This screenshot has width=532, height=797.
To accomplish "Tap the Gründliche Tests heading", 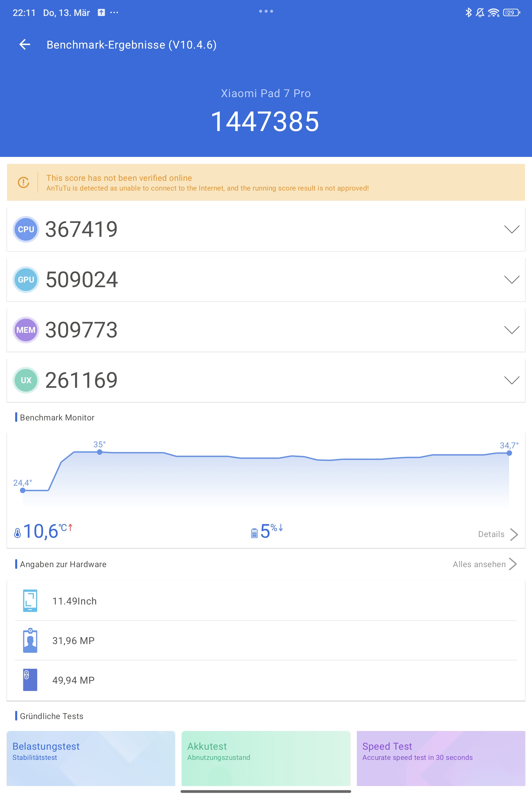I will tap(52, 716).
